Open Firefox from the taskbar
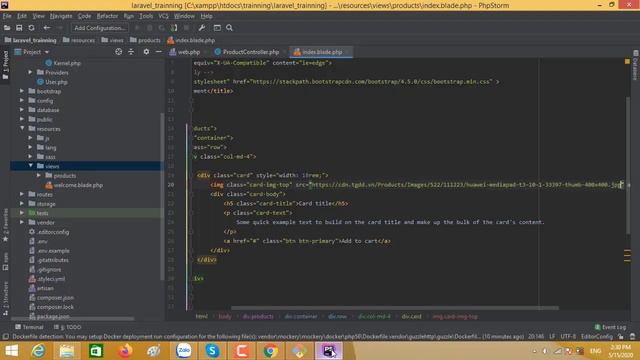640x360 pixels. coord(125,351)
